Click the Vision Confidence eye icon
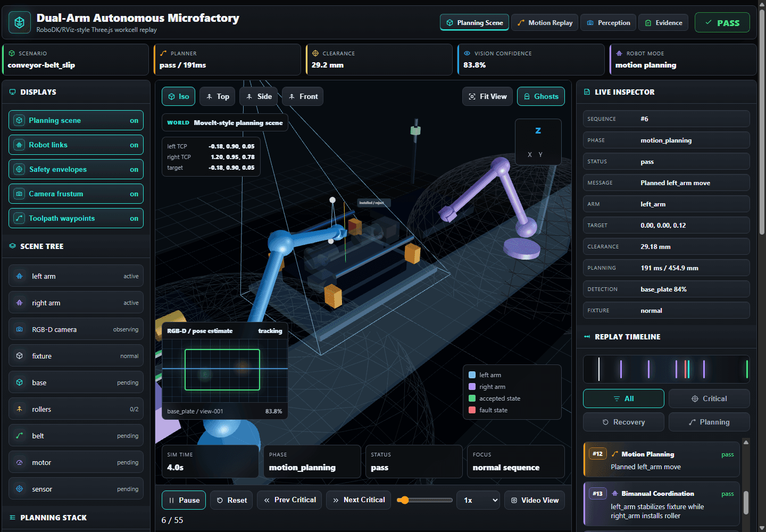This screenshot has height=532, width=766. click(467, 53)
